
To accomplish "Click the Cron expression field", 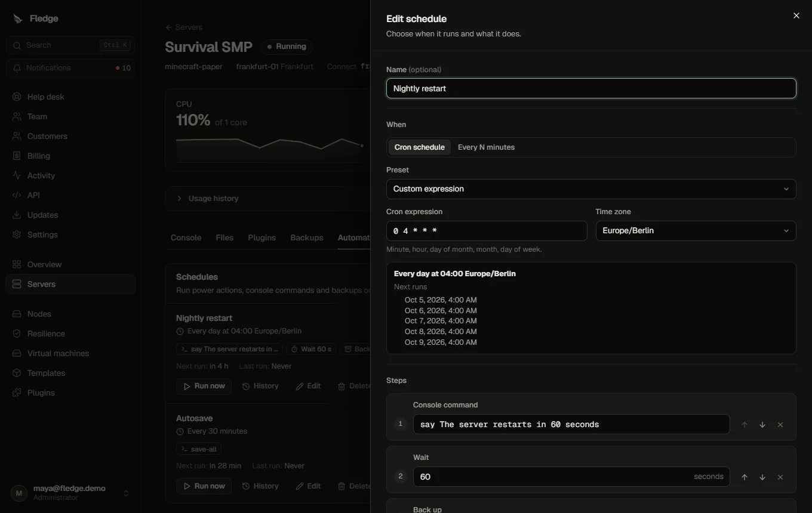I will (487, 231).
